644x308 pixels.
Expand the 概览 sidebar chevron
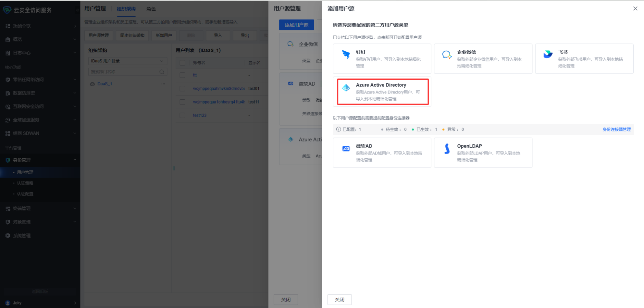(x=75, y=39)
